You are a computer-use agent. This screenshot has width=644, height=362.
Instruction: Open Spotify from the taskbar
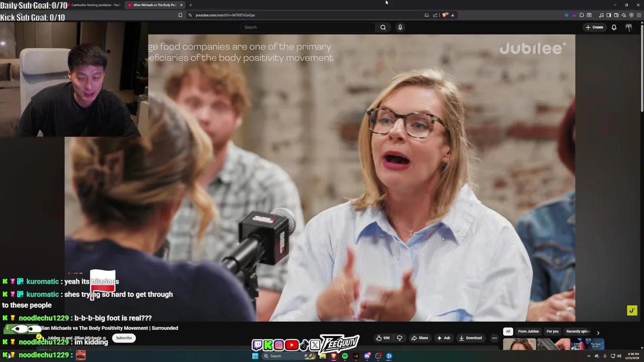[x=345, y=356]
